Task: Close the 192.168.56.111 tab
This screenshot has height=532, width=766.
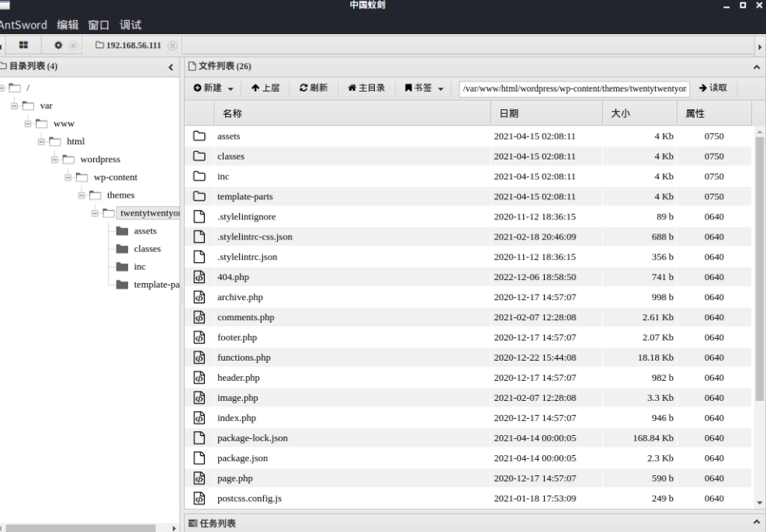Action: [x=172, y=46]
